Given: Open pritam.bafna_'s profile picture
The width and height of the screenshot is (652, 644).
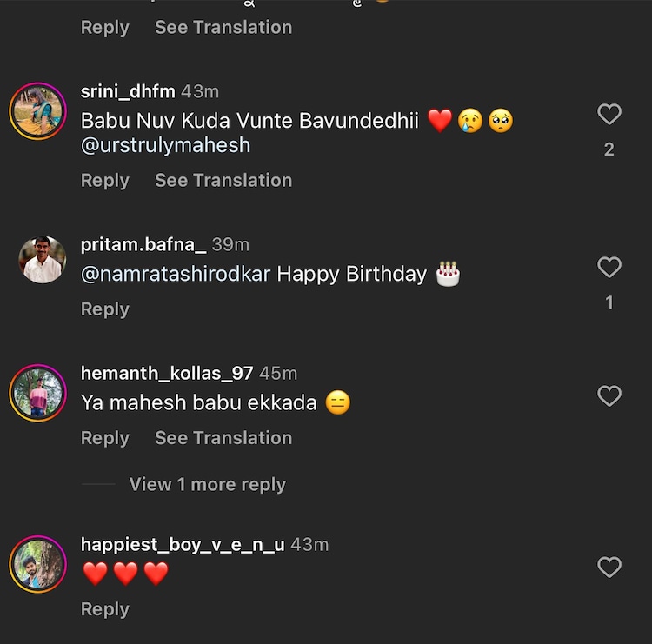Looking at the screenshot, I should [x=42, y=260].
